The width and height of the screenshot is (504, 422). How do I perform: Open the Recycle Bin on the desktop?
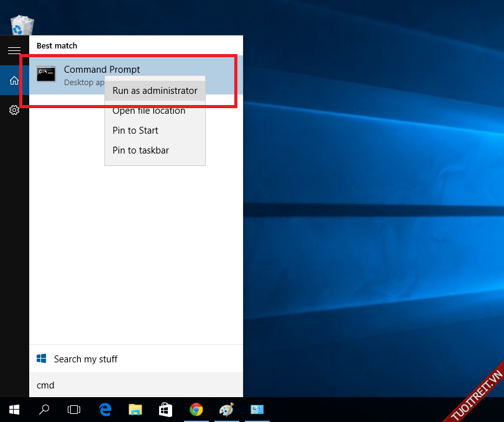[22, 25]
